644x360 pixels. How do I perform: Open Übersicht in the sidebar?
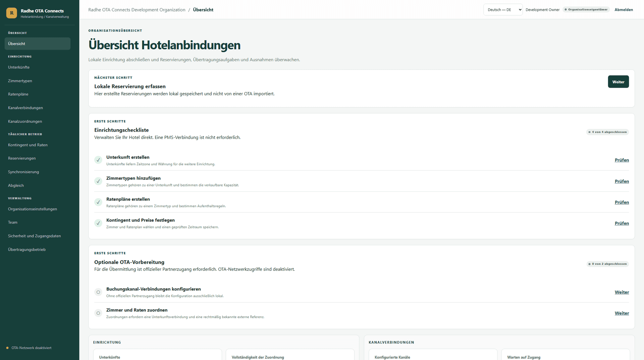(38, 44)
